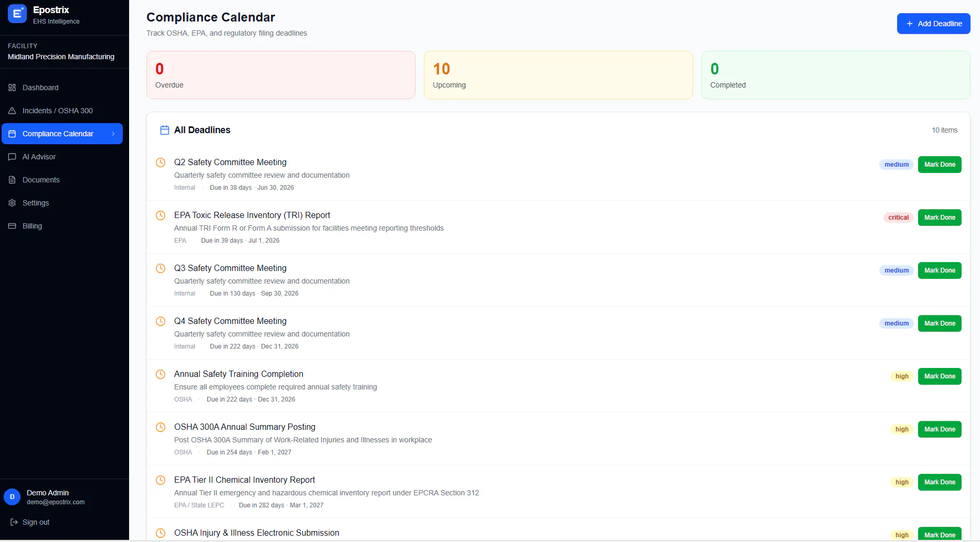This screenshot has height=542, width=980.
Task: Click the AI Advisor chat icon
Action: pos(12,157)
